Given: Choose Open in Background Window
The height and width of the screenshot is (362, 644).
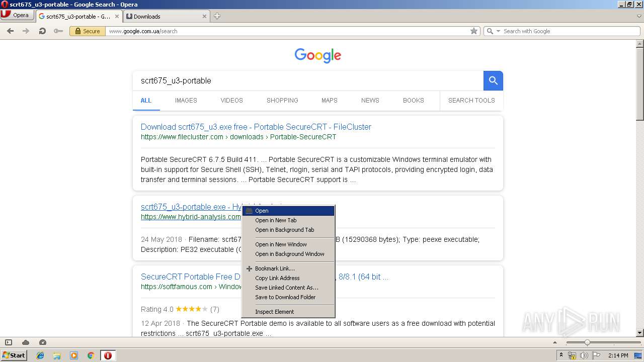Looking at the screenshot, I should tap(288, 254).
